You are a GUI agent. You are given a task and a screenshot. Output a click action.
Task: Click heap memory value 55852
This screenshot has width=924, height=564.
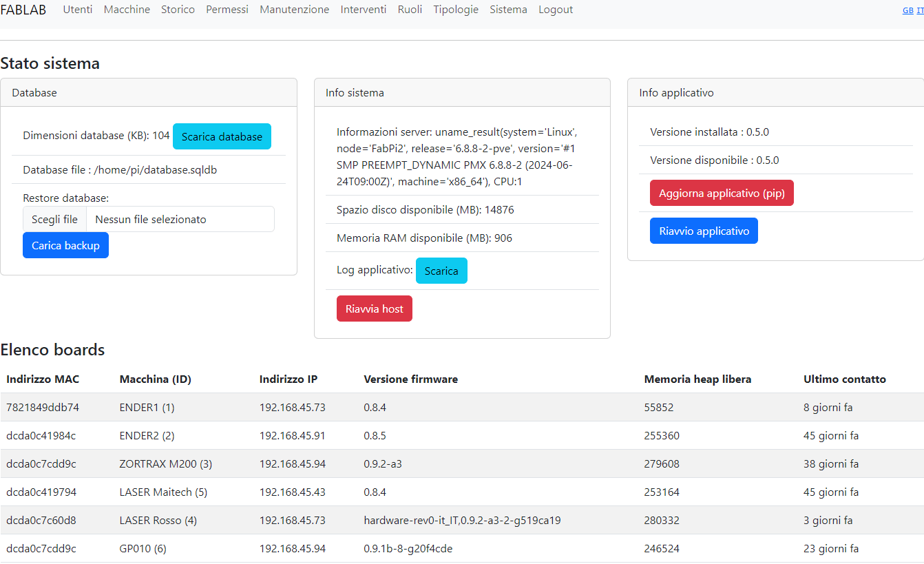click(x=658, y=407)
